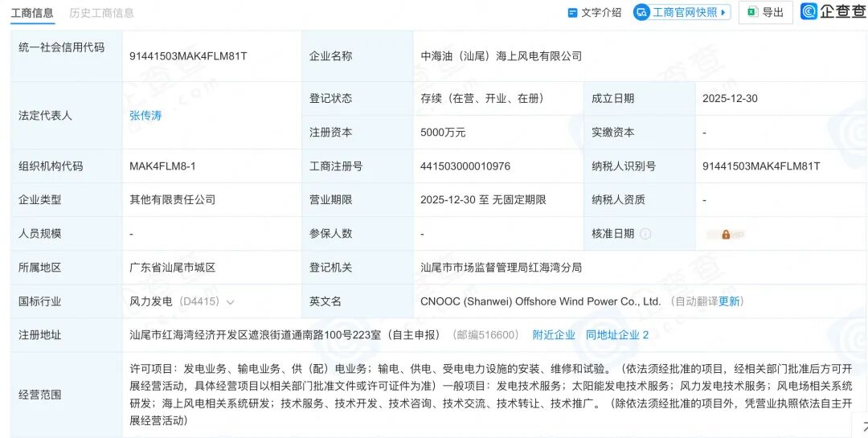Select the 英文名 label
The width and height of the screenshot is (868, 438).
[325, 302]
